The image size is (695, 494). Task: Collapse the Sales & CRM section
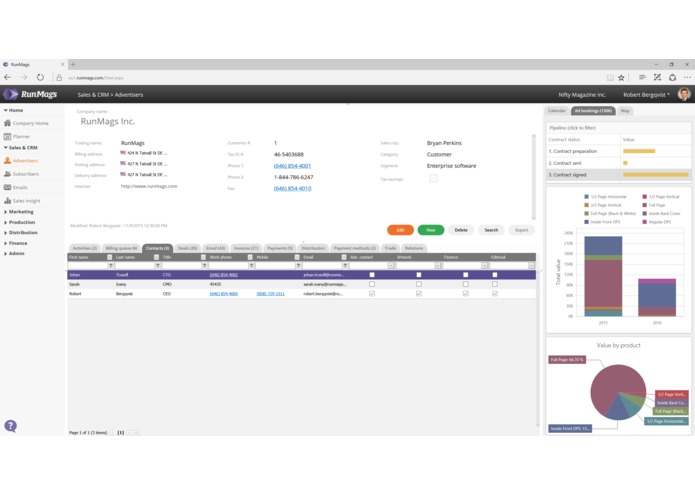pyautogui.click(x=6, y=148)
